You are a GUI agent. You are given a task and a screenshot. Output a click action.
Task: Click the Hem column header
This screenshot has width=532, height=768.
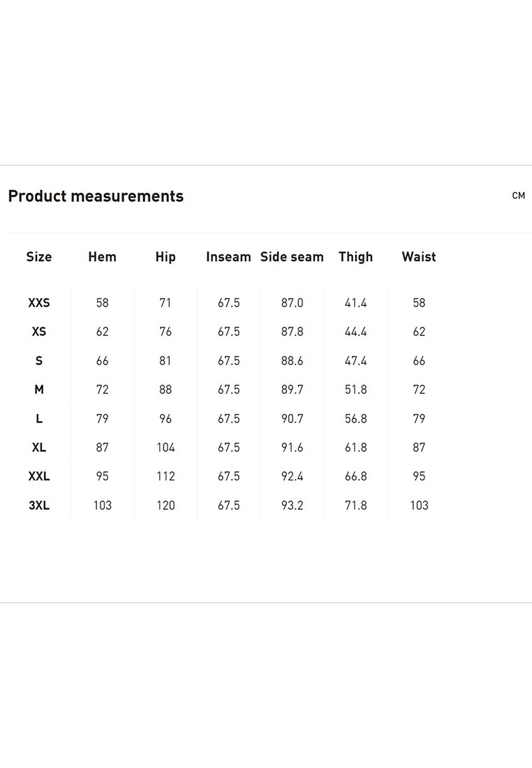[103, 257]
